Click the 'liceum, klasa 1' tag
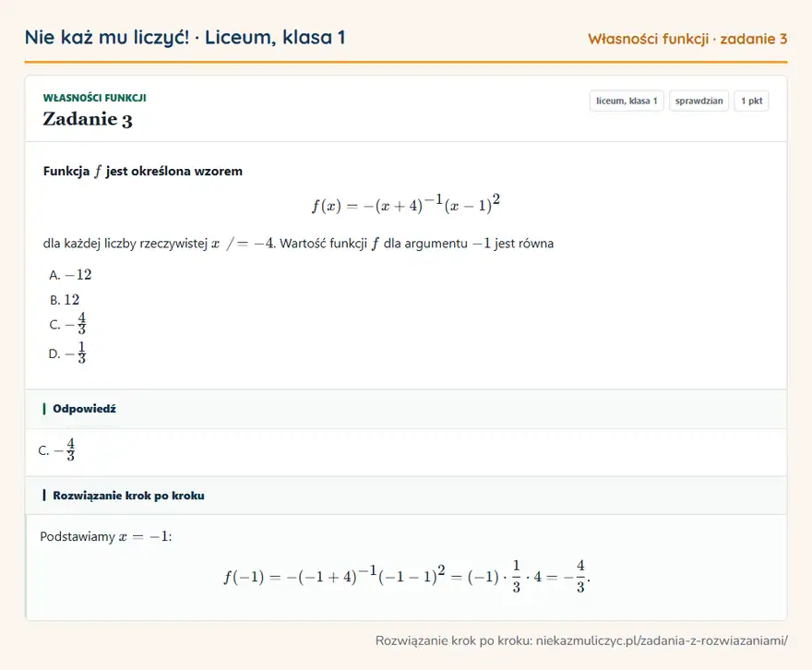This screenshot has width=812, height=670. [627, 101]
